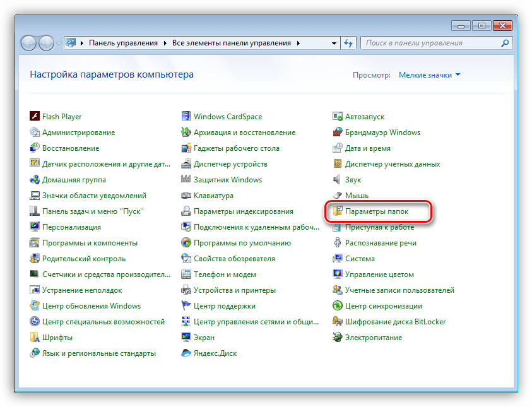Open the Программы и компоненты link
This screenshot has width=532, height=407.
pyautogui.click(x=90, y=243)
